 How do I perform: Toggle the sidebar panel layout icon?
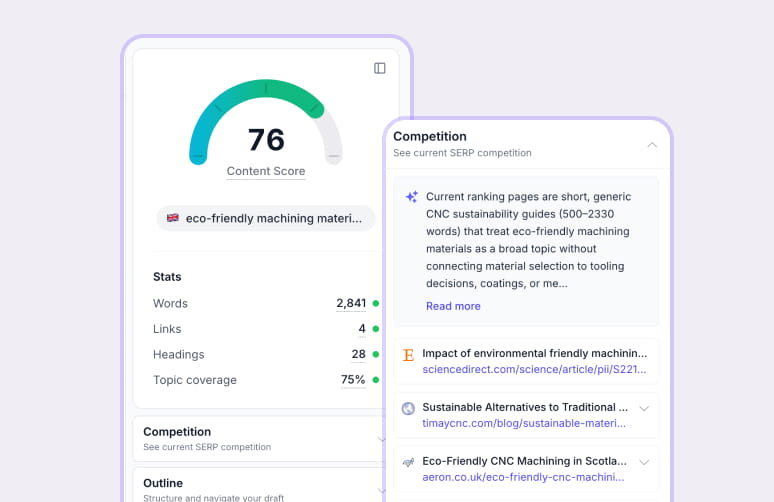[380, 68]
